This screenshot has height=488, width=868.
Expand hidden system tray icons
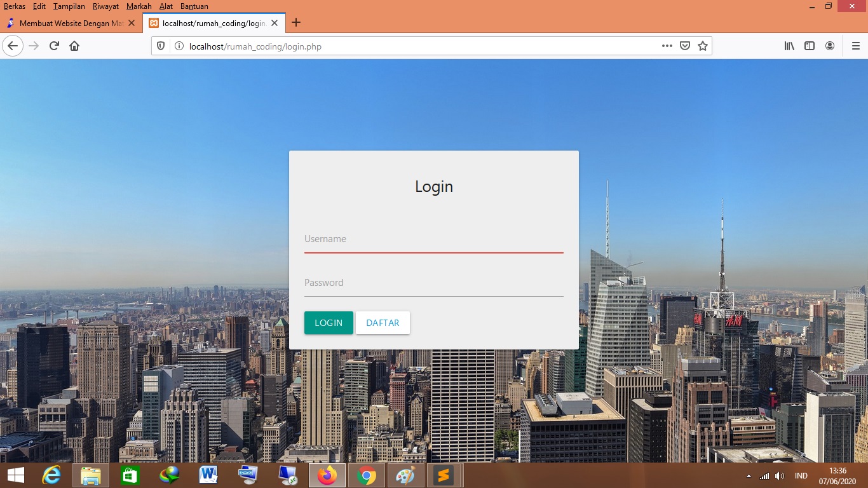point(749,476)
